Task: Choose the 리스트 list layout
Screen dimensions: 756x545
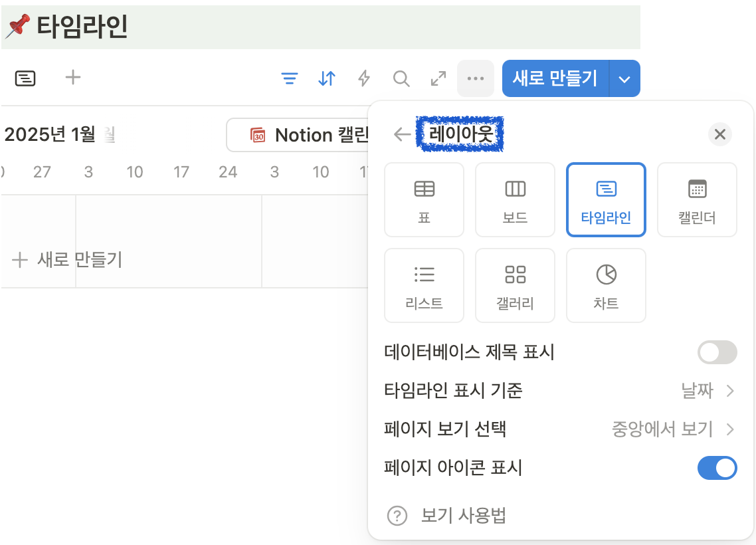Action: (x=424, y=285)
